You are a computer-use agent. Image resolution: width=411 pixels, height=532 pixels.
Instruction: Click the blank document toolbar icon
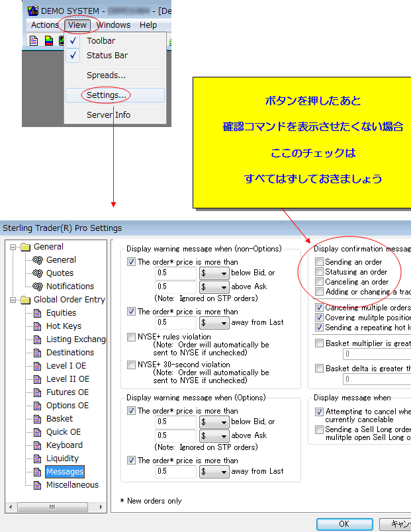click(x=34, y=41)
